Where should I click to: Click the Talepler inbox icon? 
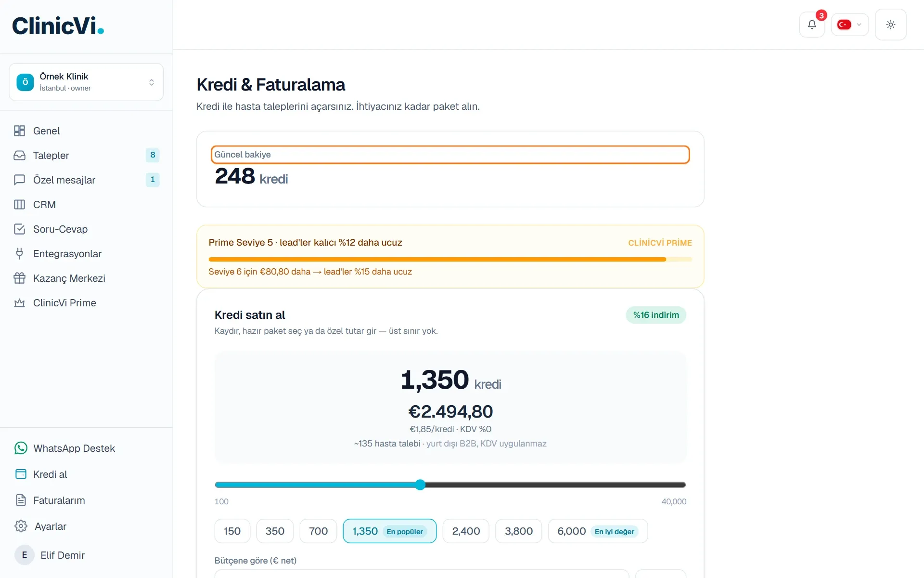20,156
